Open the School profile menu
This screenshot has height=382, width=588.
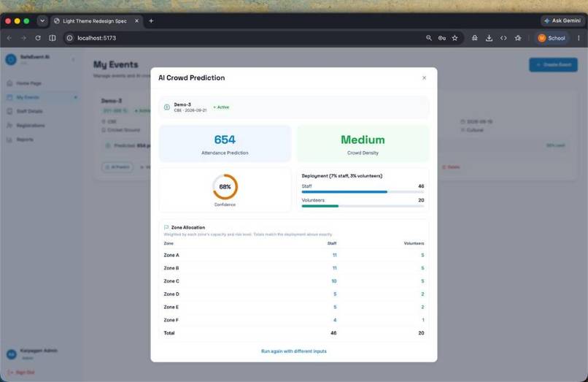pyautogui.click(x=552, y=38)
